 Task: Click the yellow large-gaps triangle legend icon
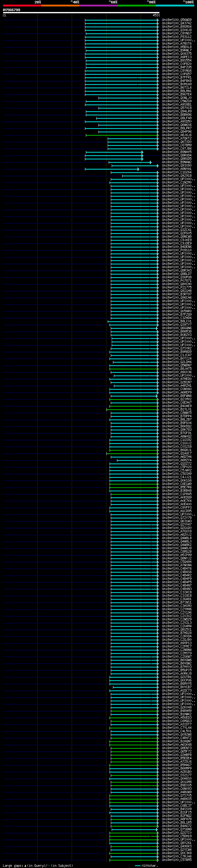coord(25,865)
